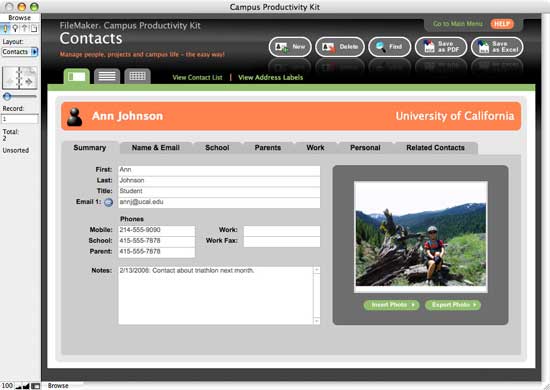Image resolution: width=550 pixels, height=390 pixels.
Task: Click the next record page in the book
Action: pos(29,78)
